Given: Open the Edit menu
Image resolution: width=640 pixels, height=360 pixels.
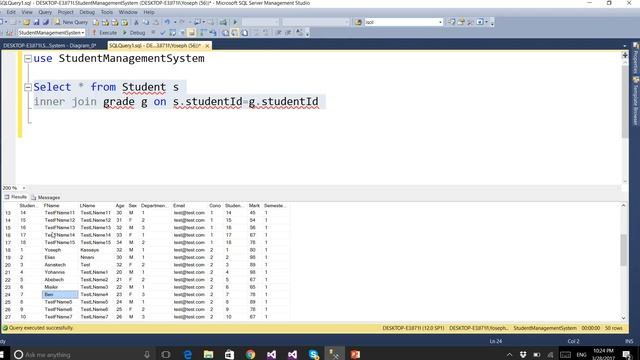Looking at the screenshot, I should (x=11, y=12).
